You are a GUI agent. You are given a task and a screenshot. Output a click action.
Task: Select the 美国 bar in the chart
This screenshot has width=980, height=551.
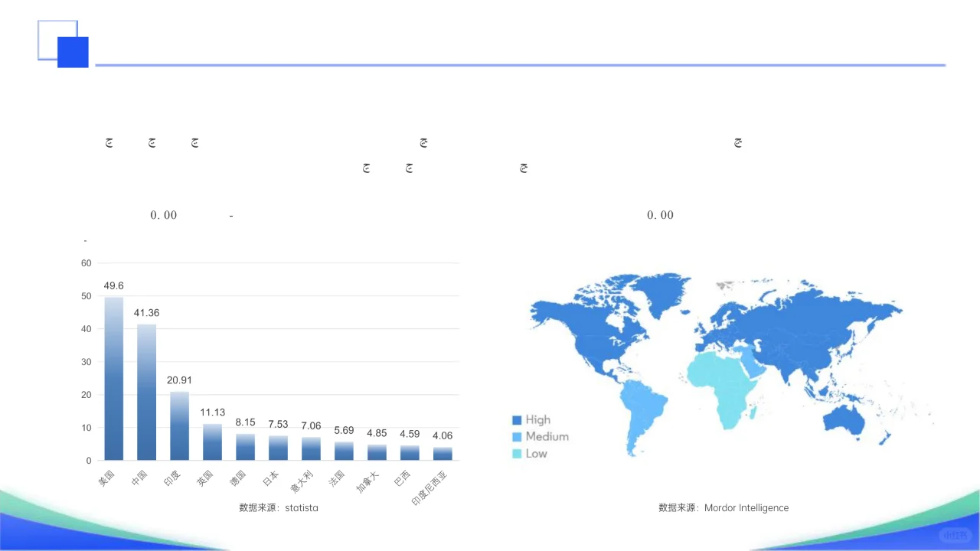[114, 379]
